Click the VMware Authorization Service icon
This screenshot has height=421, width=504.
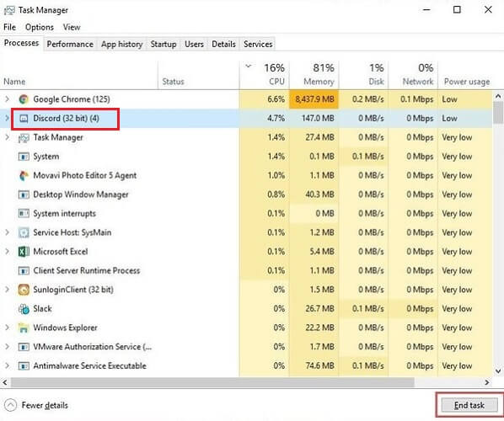tap(24, 347)
